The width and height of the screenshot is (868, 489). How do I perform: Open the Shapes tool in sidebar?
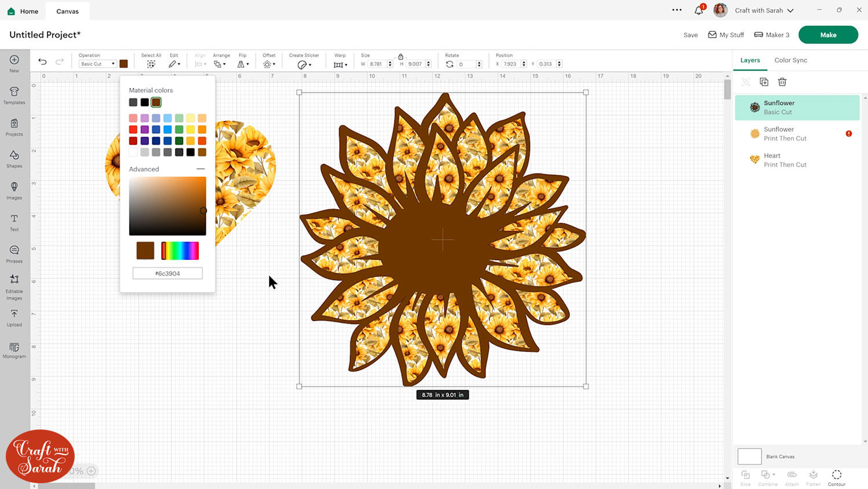coord(14,158)
